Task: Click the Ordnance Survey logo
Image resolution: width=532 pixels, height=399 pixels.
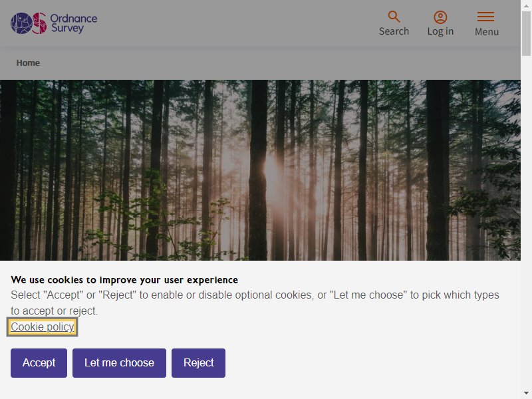Action: click(x=54, y=23)
